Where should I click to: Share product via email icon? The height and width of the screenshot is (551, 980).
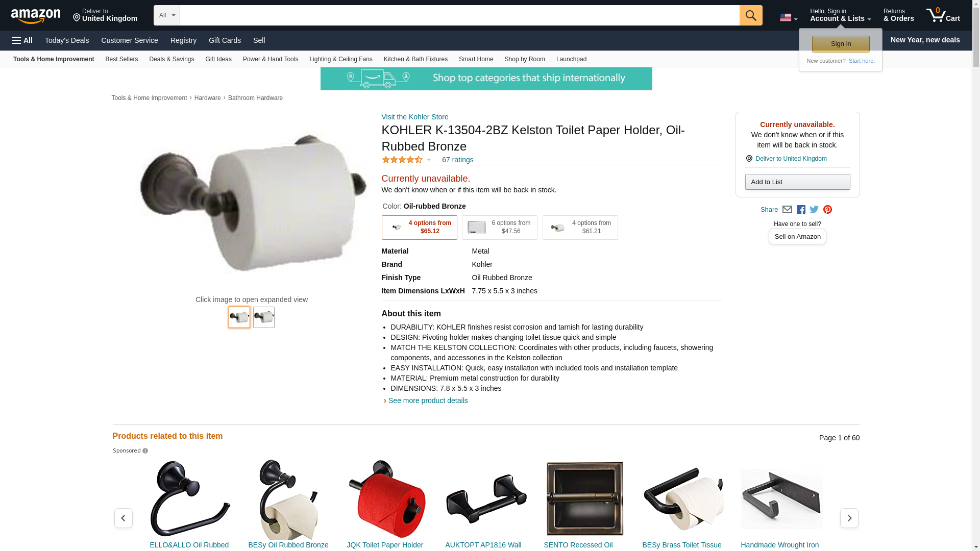787,210
